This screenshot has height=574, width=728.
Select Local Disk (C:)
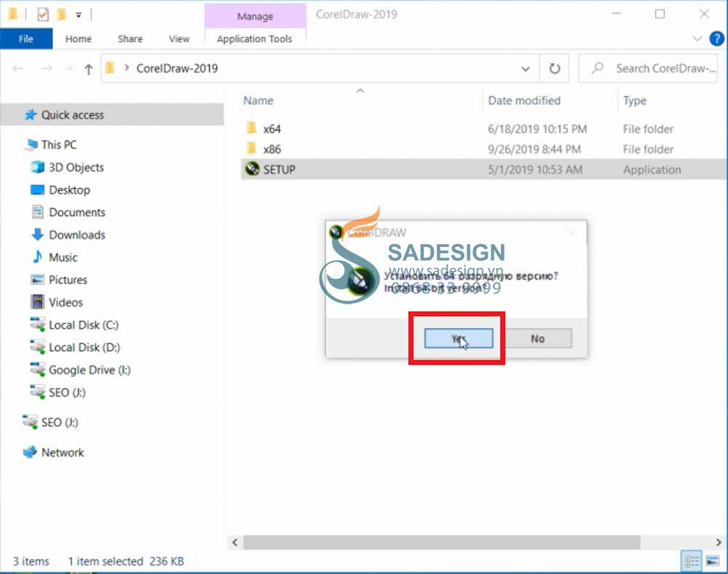[x=84, y=325]
